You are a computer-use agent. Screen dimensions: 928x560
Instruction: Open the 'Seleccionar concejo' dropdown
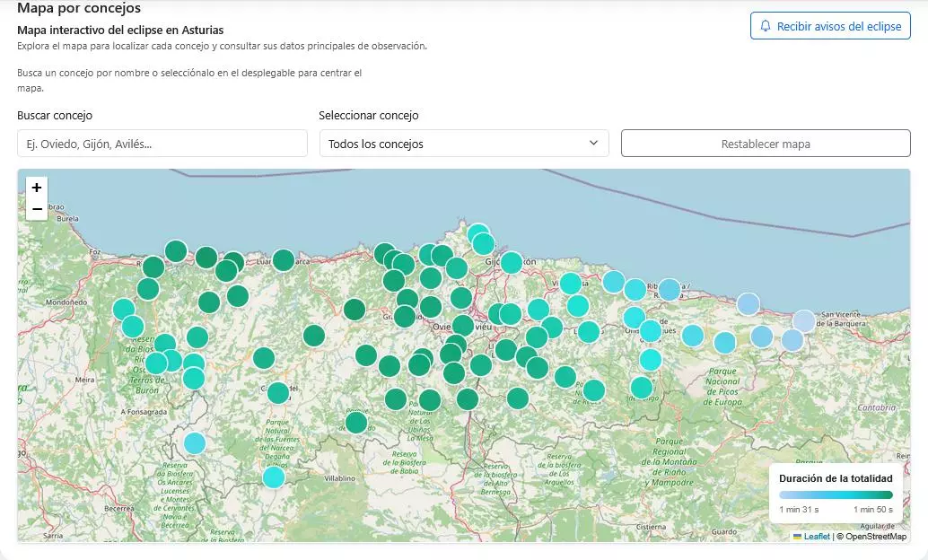464,144
